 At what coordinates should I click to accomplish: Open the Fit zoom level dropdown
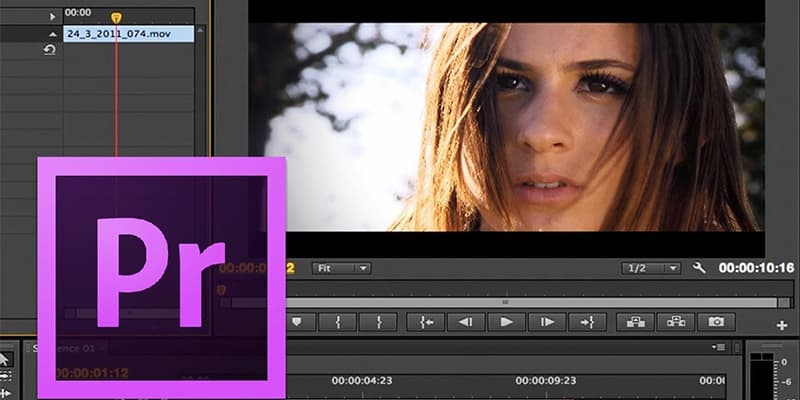coord(341,268)
